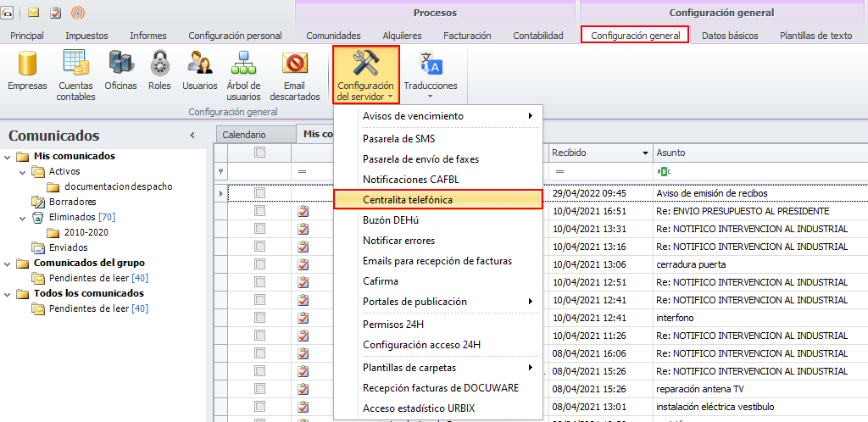
Task: Select Centralita telefónica menu entry
Action: tap(437, 199)
